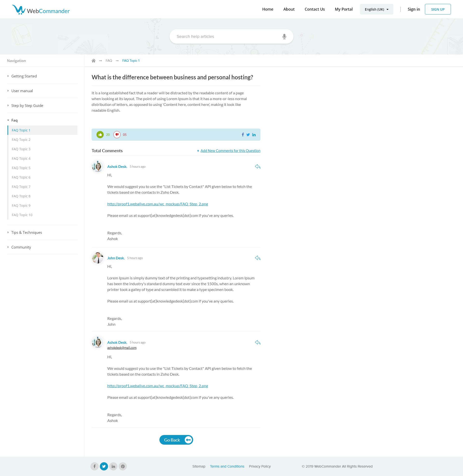
Task: Open the Contact Us menu item
Action: pyautogui.click(x=314, y=9)
